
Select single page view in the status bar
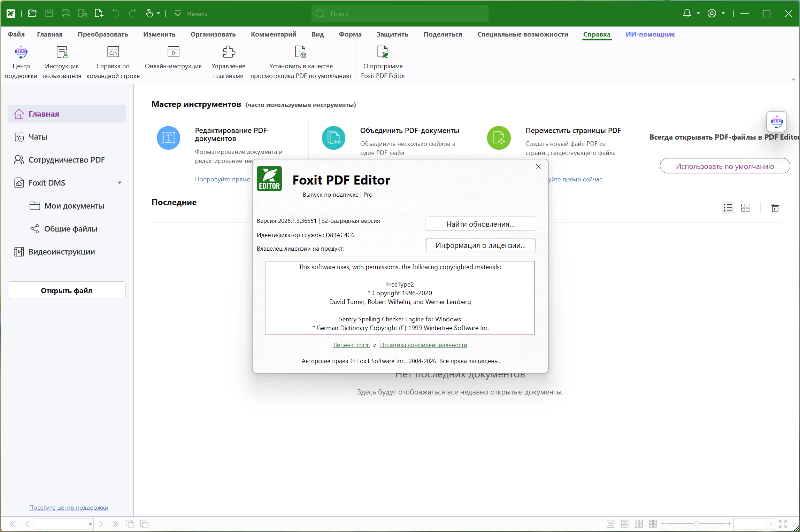[610, 524]
